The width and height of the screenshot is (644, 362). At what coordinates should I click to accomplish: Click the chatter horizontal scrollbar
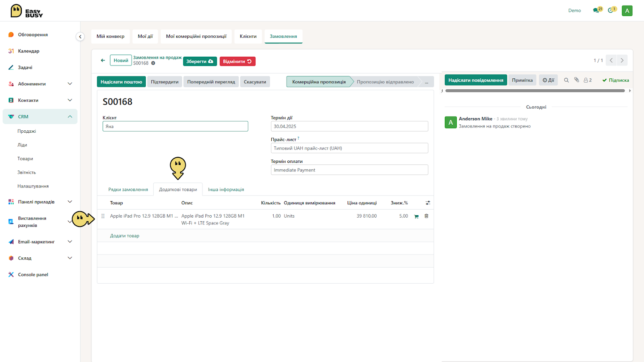pos(535,91)
